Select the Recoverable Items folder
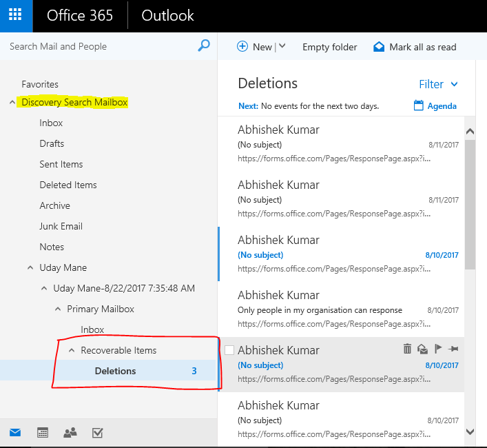 coord(118,350)
